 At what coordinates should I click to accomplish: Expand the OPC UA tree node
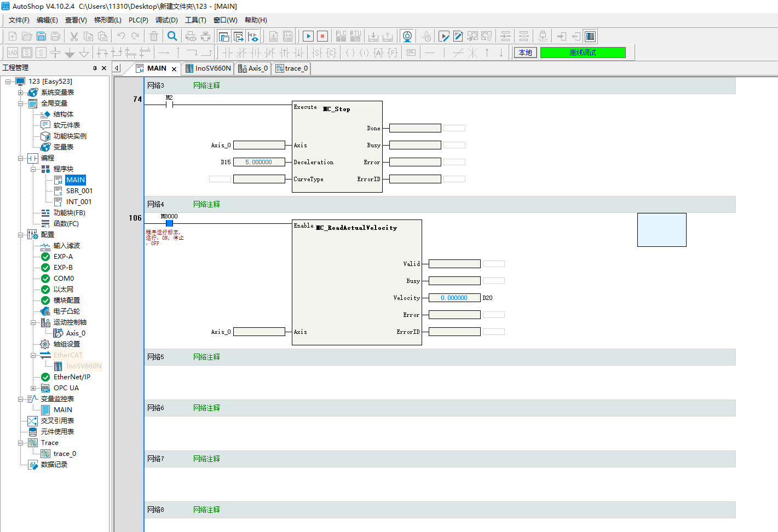pos(33,388)
